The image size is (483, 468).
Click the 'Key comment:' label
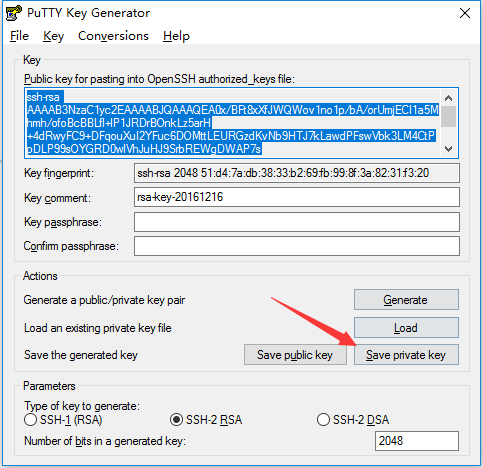(x=57, y=198)
